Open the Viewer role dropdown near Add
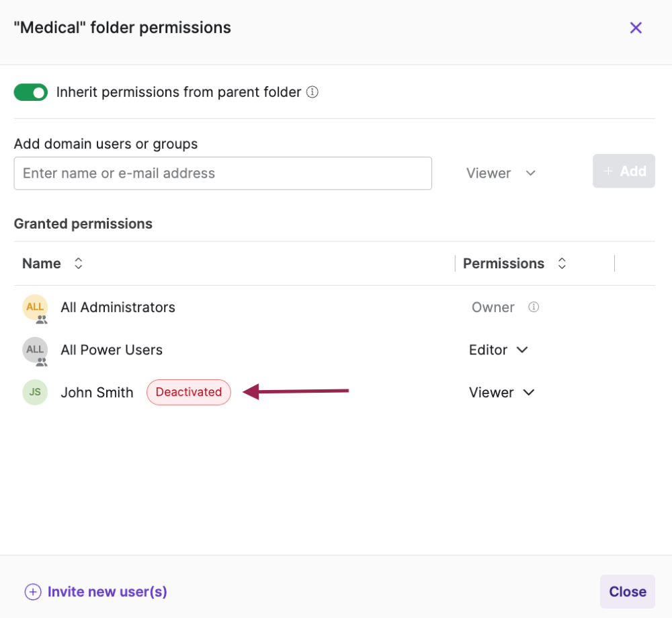Image resolution: width=672 pixels, height=618 pixels. coord(501,173)
